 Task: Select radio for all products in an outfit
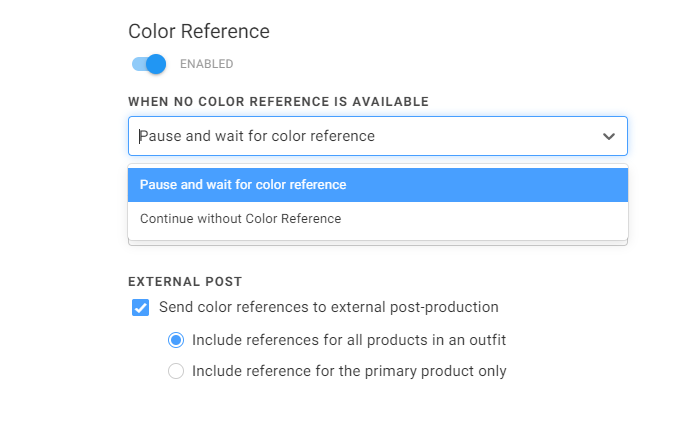176,340
